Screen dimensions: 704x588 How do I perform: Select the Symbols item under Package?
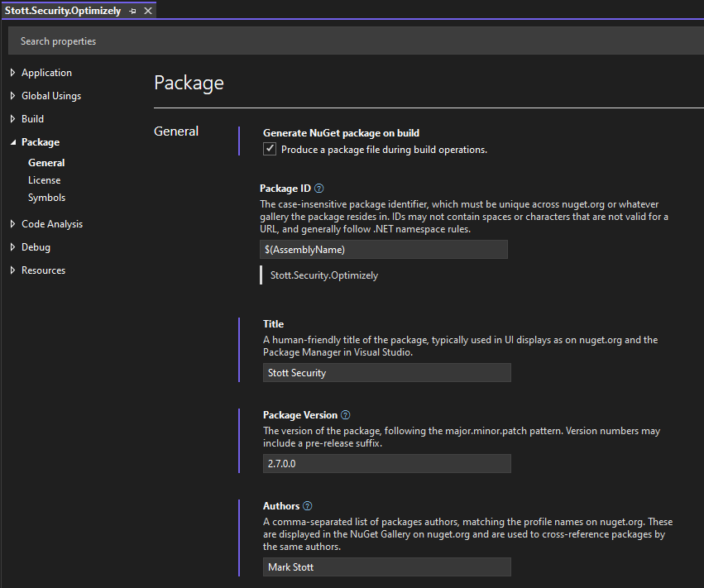46,198
